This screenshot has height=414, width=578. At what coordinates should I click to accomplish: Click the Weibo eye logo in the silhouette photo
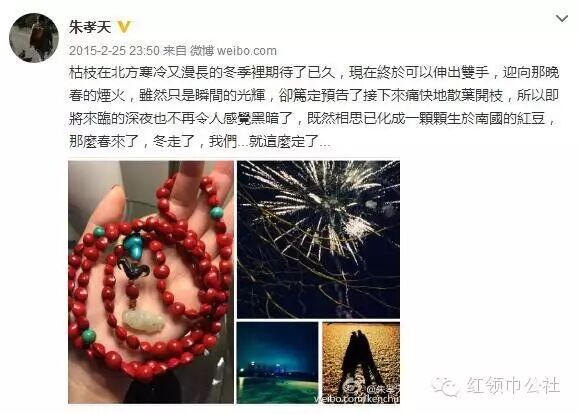[352, 389]
